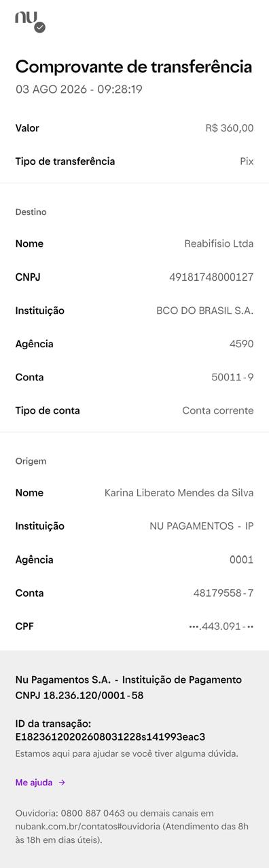The height and width of the screenshot is (868, 269).
Task: Select the destination CNPJ 49181748000127
Action: coord(211,277)
